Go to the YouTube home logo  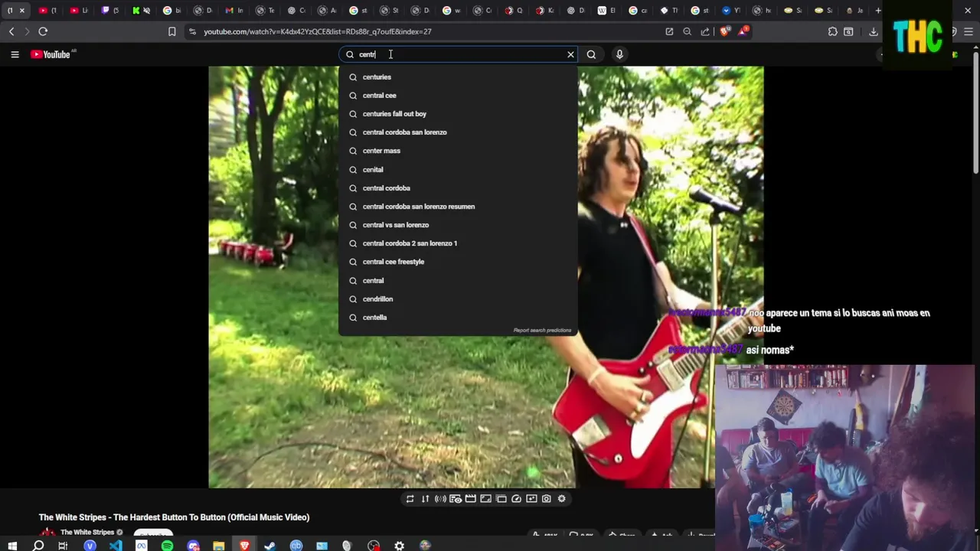pyautogui.click(x=51, y=54)
